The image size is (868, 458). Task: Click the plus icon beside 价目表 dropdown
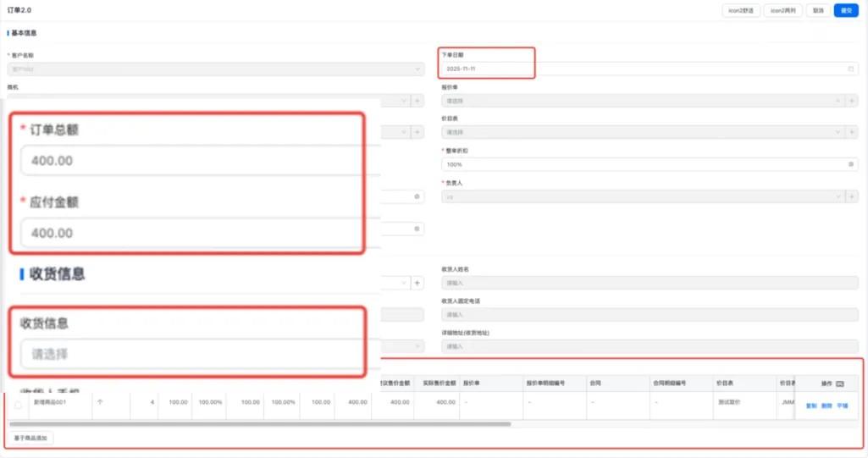[852, 133]
